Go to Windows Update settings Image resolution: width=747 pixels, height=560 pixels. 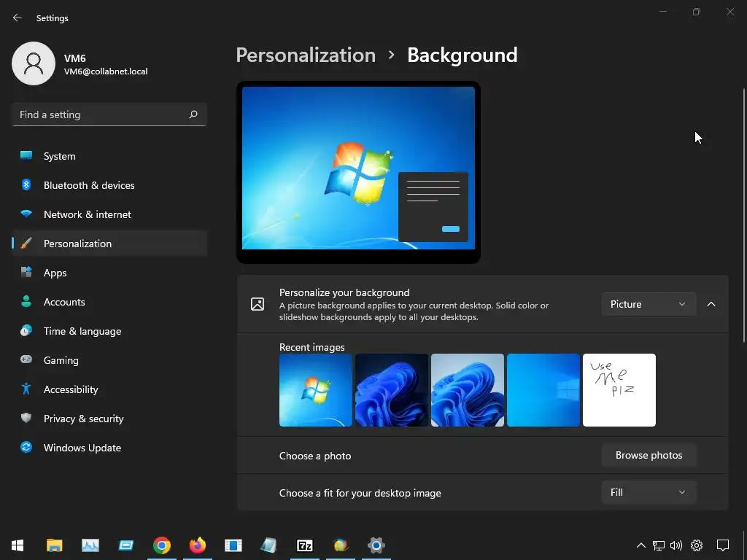[109, 448]
